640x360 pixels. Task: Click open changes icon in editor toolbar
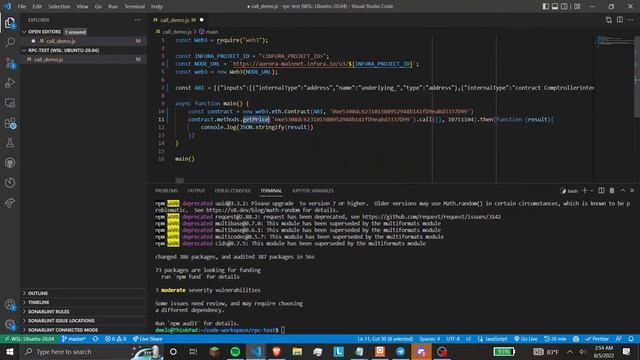click(609, 20)
